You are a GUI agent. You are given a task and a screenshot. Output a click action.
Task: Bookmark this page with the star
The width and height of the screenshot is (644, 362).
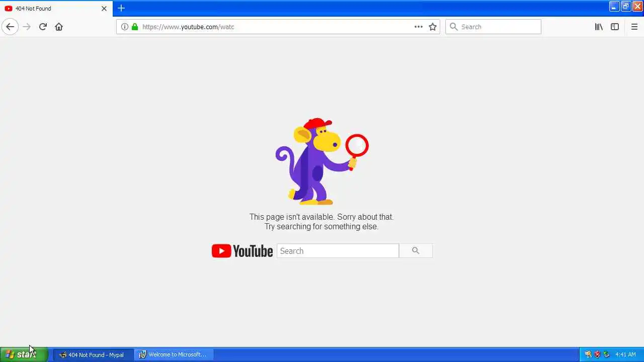tap(433, 27)
